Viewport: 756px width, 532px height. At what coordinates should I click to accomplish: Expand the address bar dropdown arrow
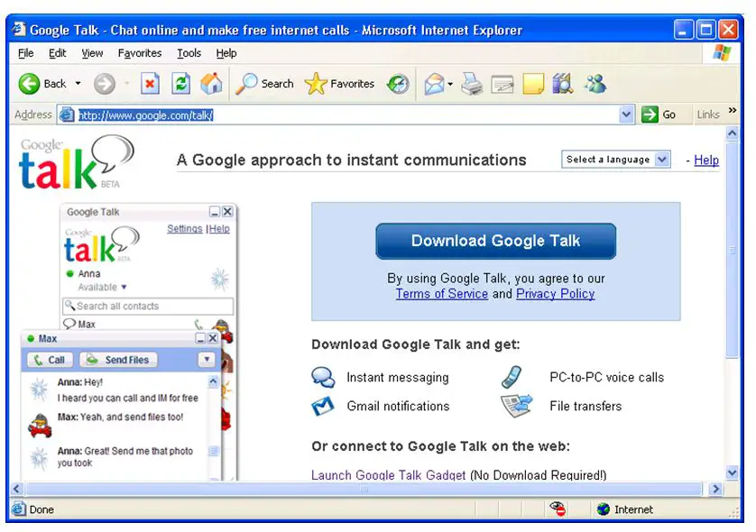pos(626,115)
